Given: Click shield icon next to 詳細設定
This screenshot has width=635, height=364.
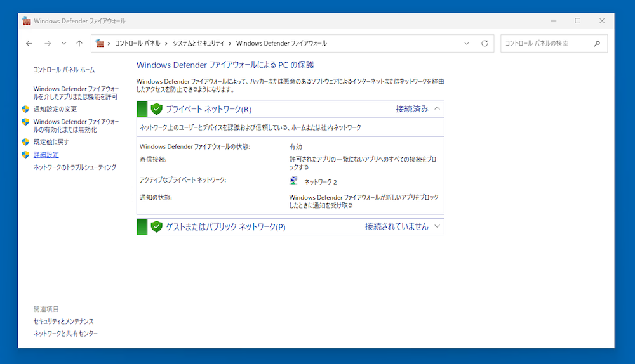Looking at the screenshot, I should [25, 155].
